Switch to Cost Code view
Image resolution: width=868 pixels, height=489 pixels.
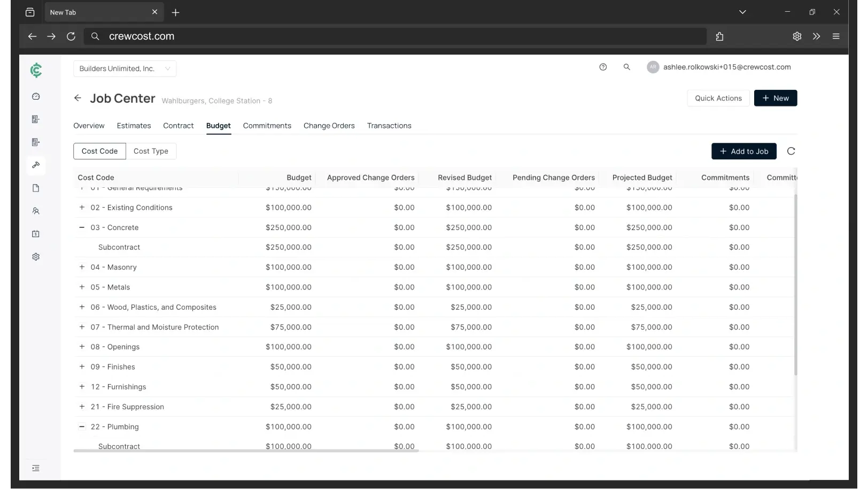pyautogui.click(x=99, y=151)
